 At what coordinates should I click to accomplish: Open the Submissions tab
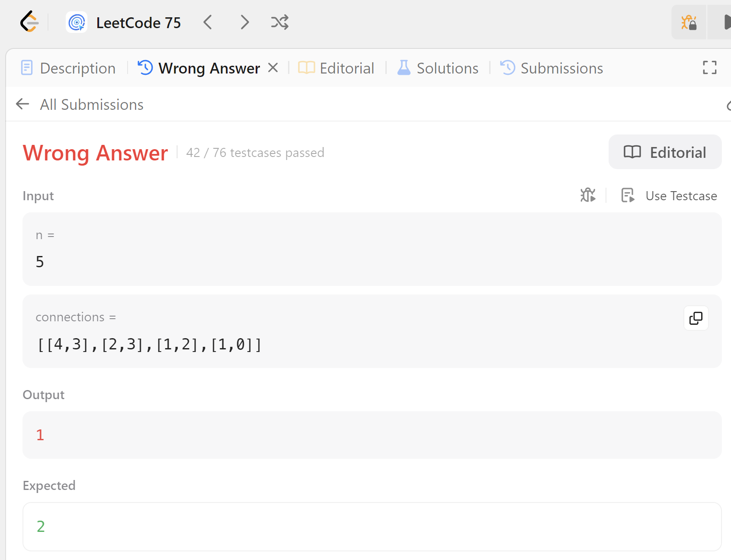551,68
